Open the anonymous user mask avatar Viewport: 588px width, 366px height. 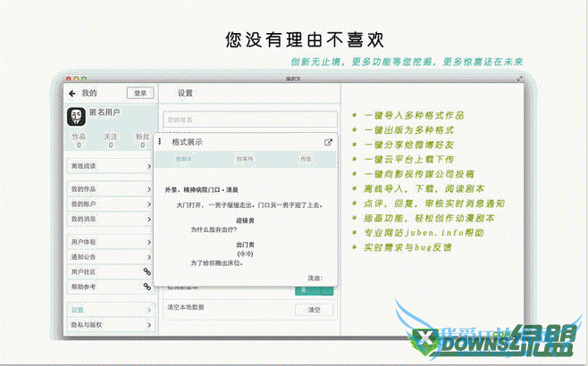(x=77, y=116)
